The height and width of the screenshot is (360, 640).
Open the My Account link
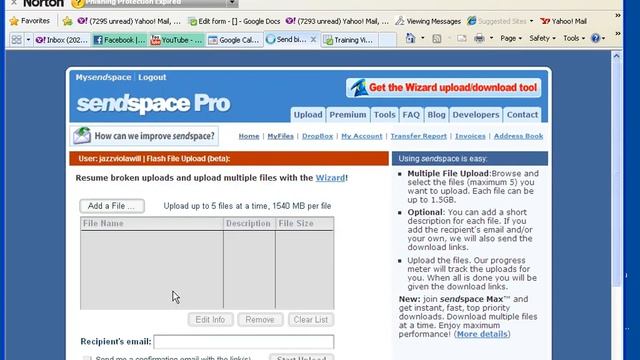(x=362, y=136)
